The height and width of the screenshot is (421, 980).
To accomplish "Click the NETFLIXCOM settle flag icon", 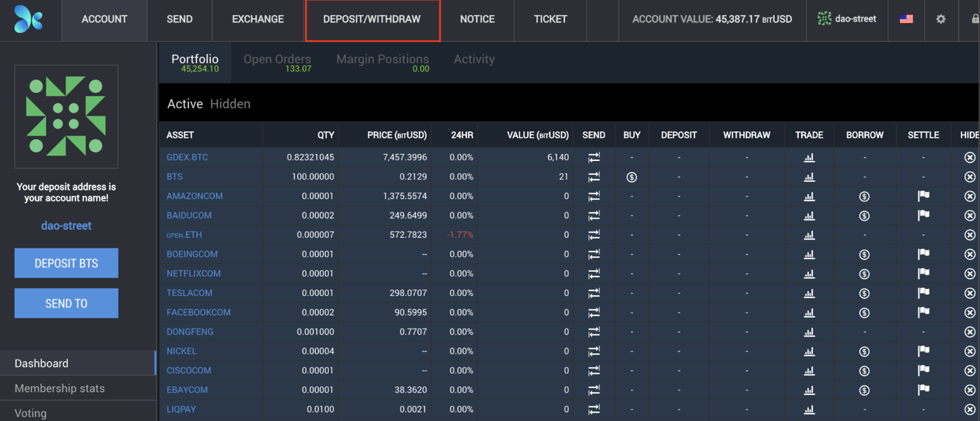I will 923,273.
